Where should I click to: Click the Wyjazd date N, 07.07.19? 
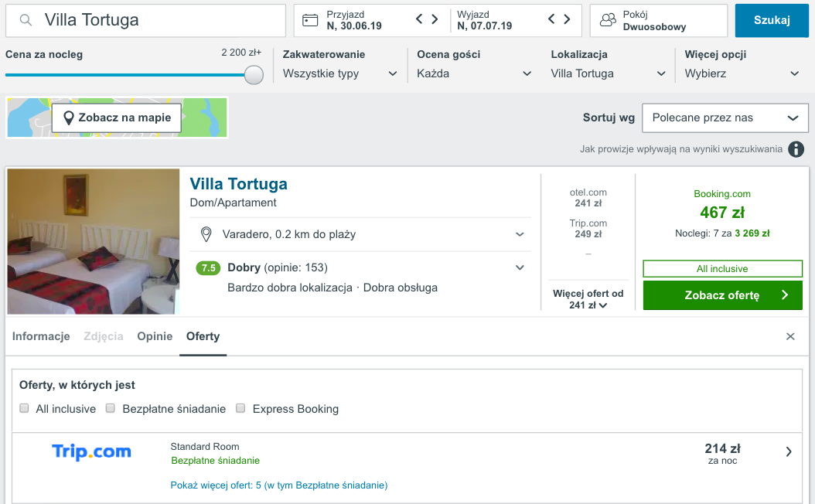click(x=484, y=26)
